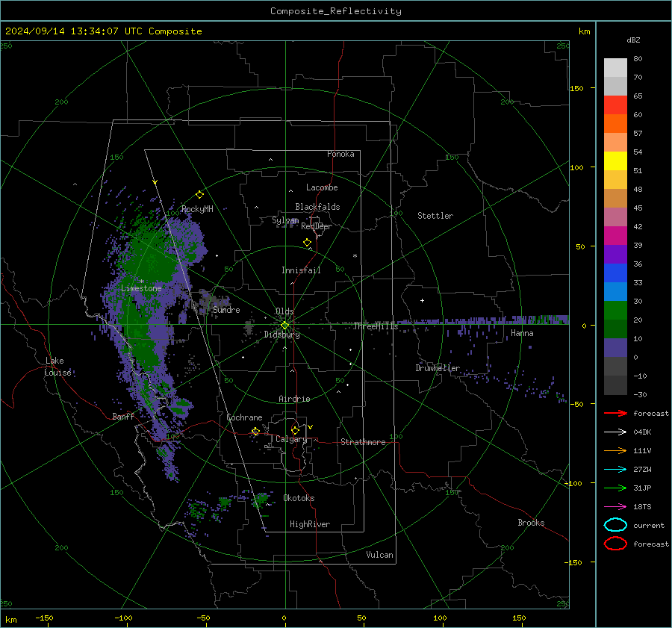Click the Lacombe city label

(322, 187)
